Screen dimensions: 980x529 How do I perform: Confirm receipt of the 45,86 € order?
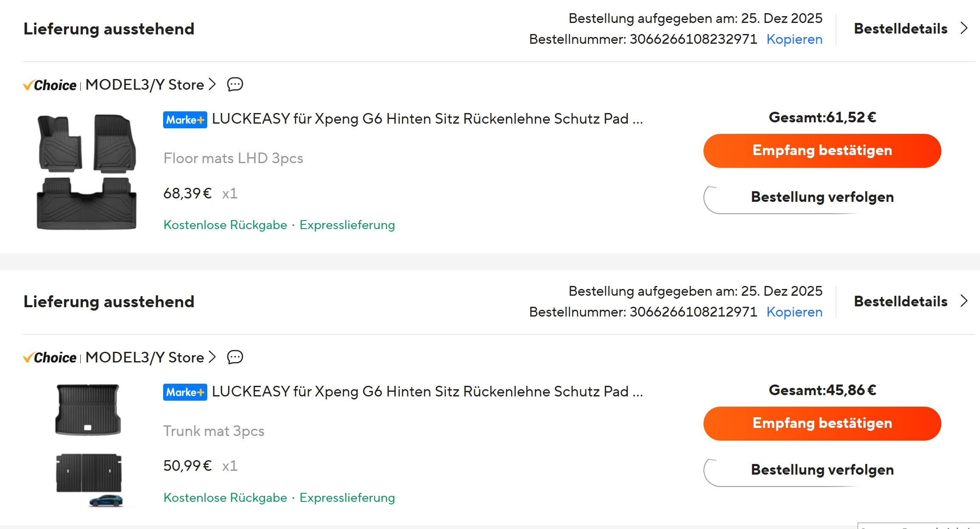click(822, 424)
